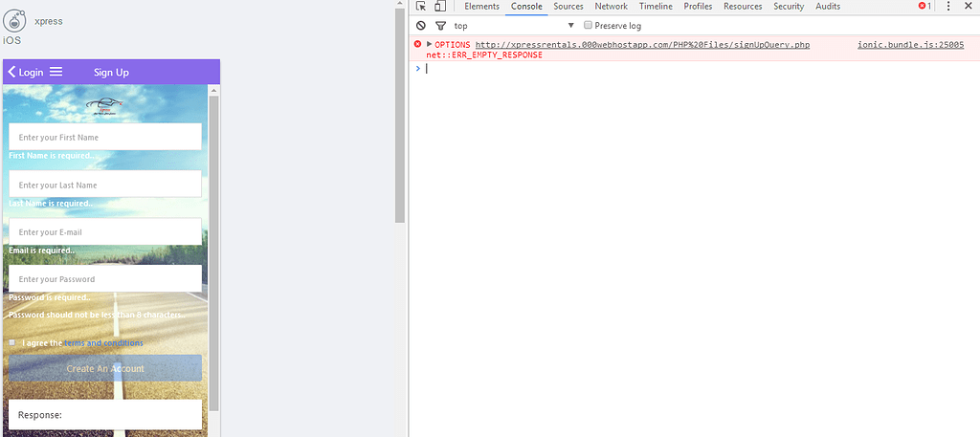Select the inspect element cursor icon
This screenshot has height=437, width=980.
click(421, 7)
